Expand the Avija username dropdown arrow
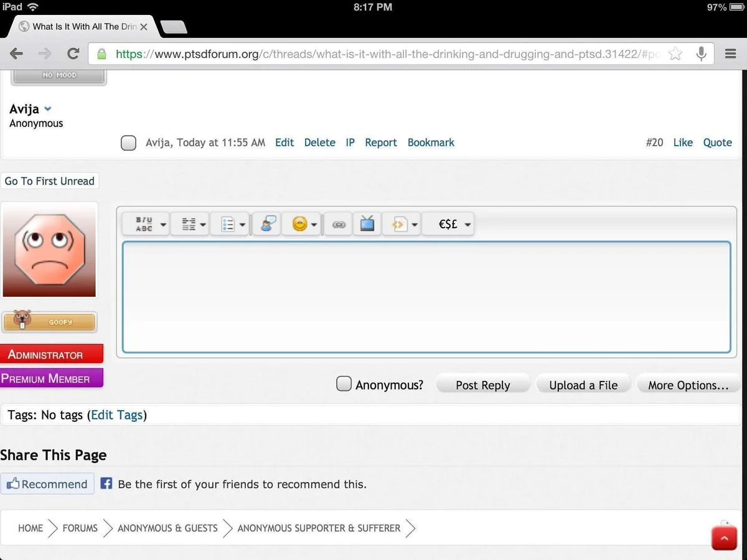The image size is (747, 560). coord(48,109)
